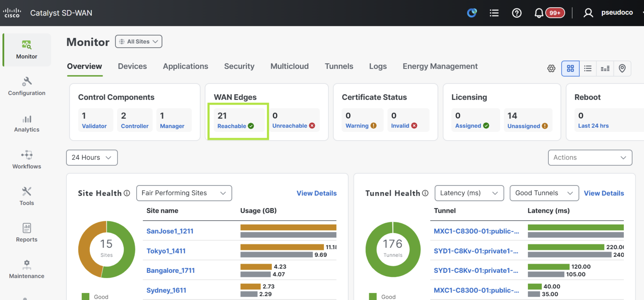Select the Overview tab

pos(84,66)
